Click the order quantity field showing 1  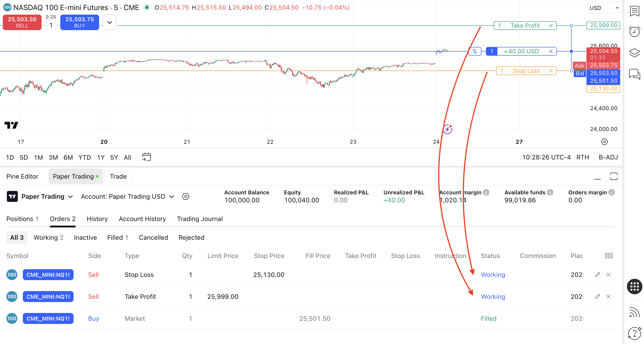[x=51, y=25]
